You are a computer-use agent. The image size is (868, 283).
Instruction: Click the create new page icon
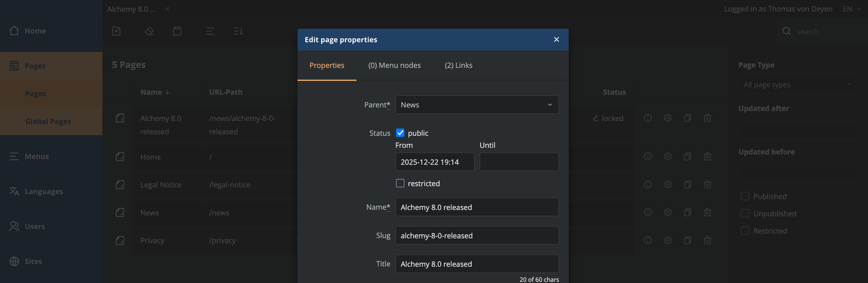tap(116, 31)
